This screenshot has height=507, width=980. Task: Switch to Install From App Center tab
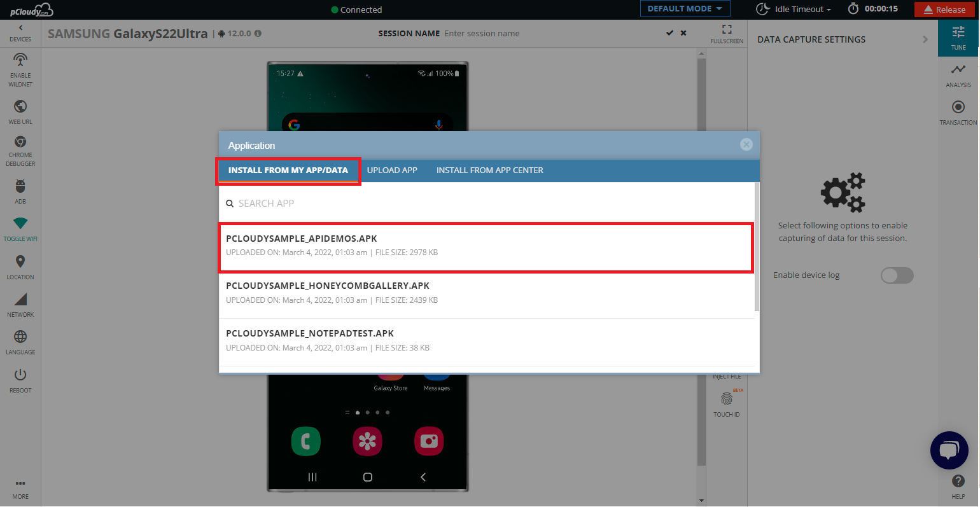pyautogui.click(x=490, y=170)
